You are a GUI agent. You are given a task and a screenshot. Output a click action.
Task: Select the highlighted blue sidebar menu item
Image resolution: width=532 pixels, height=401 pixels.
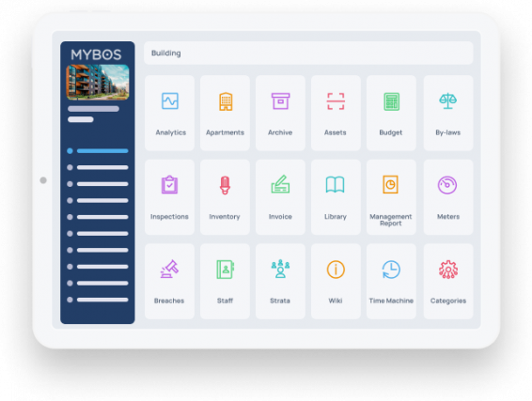(x=98, y=151)
